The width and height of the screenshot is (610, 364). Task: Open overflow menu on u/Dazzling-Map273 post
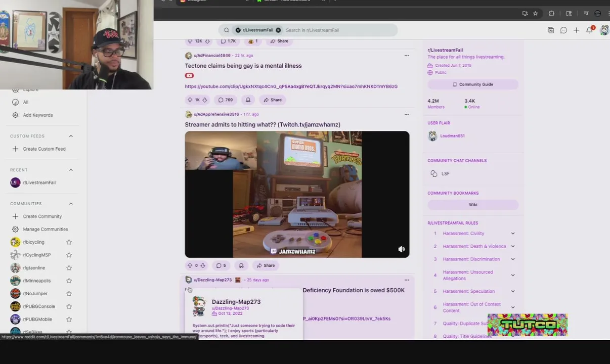pyautogui.click(x=406, y=280)
